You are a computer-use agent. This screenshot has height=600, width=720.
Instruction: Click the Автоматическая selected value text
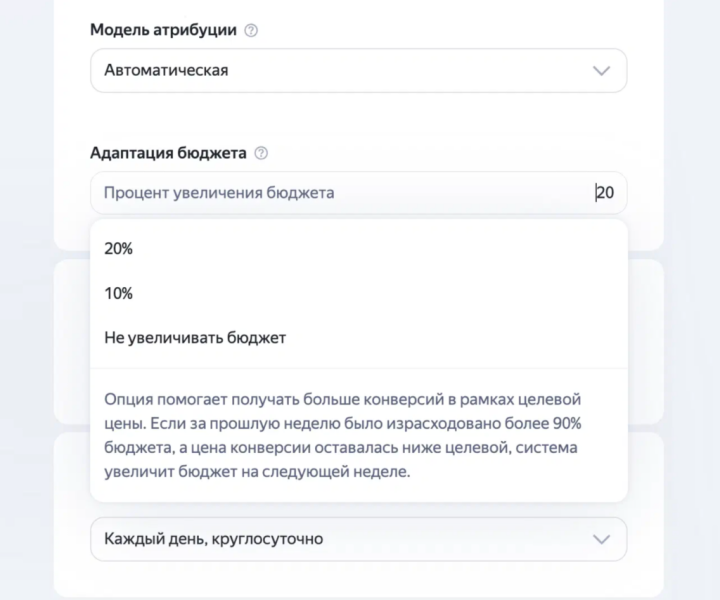[x=166, y=70]
